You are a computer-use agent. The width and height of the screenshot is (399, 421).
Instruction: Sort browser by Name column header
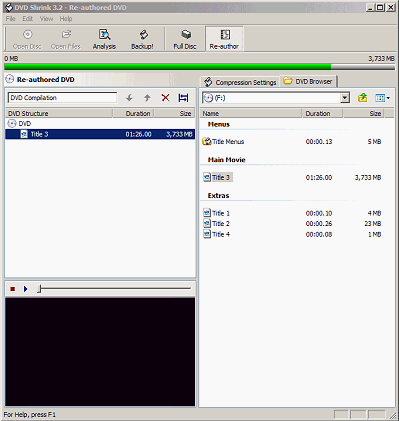[x=251, y=113]
